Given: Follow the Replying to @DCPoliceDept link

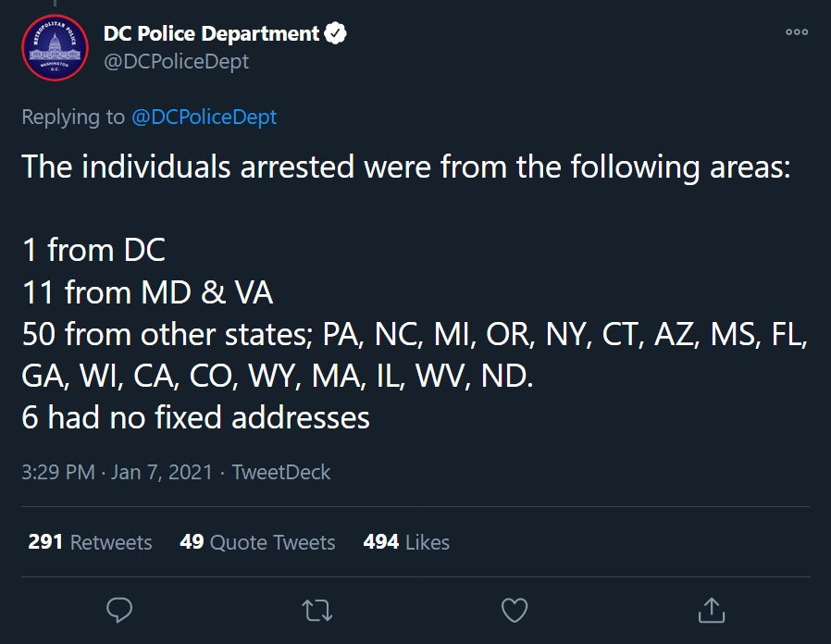Looking at the screenshot, I should (204, 118).
